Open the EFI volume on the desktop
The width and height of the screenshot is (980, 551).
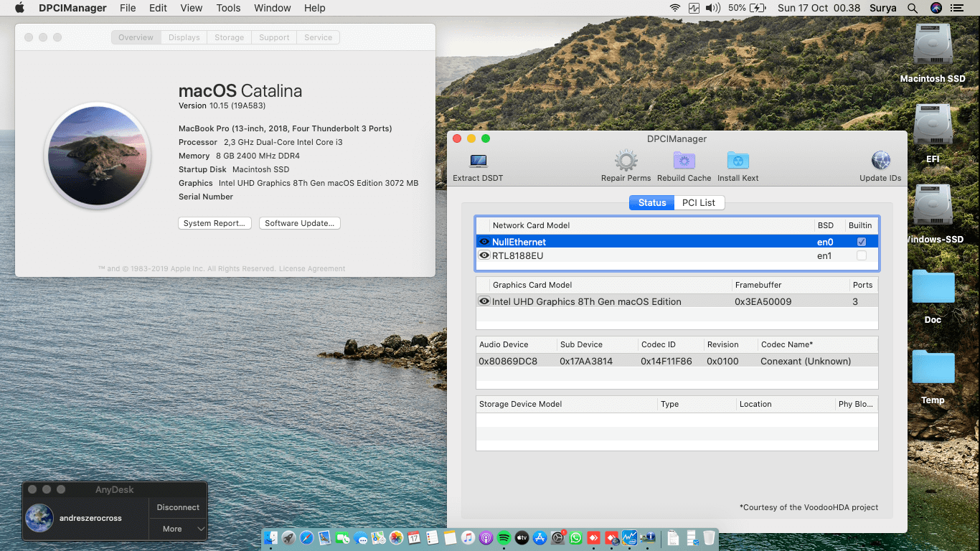[933, 126]
